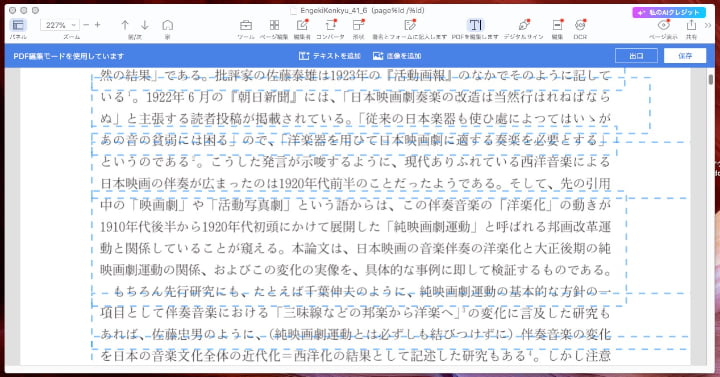The width and height of the screenshot is (720, 377).
Task: Select the 編集者 editor tool icon
Action: point(302,25)
